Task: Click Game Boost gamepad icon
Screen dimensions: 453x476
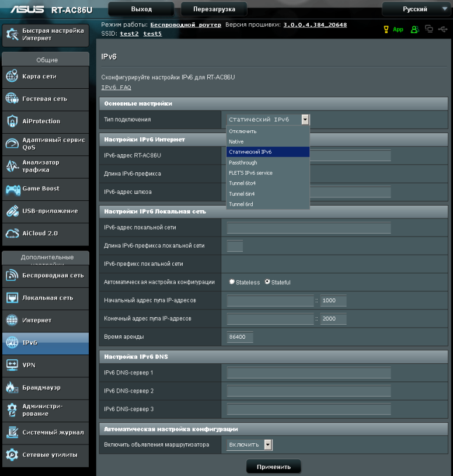Action: [x=13, y=189]
